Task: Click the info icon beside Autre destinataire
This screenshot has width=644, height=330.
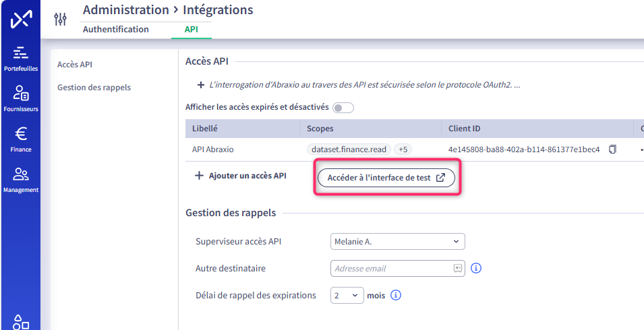Action: tap(476, 269)
